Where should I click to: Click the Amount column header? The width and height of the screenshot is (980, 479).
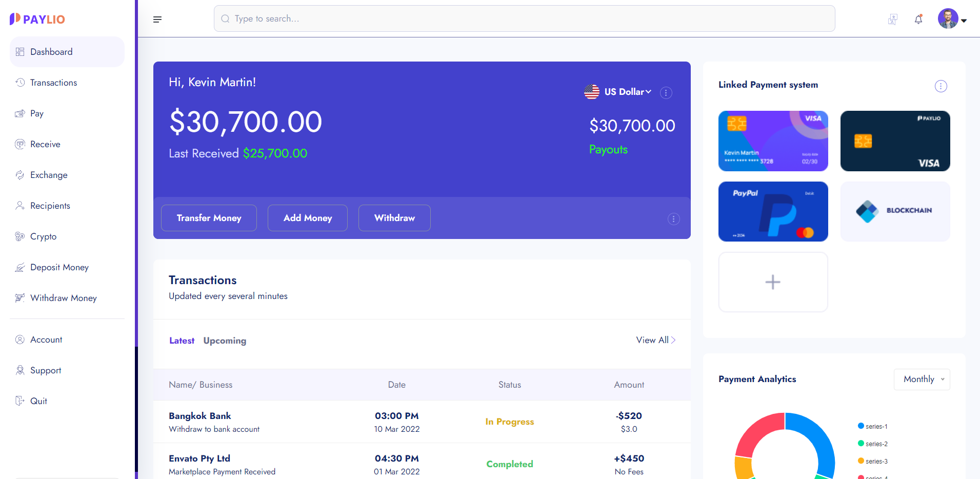(x=629, y=385)
